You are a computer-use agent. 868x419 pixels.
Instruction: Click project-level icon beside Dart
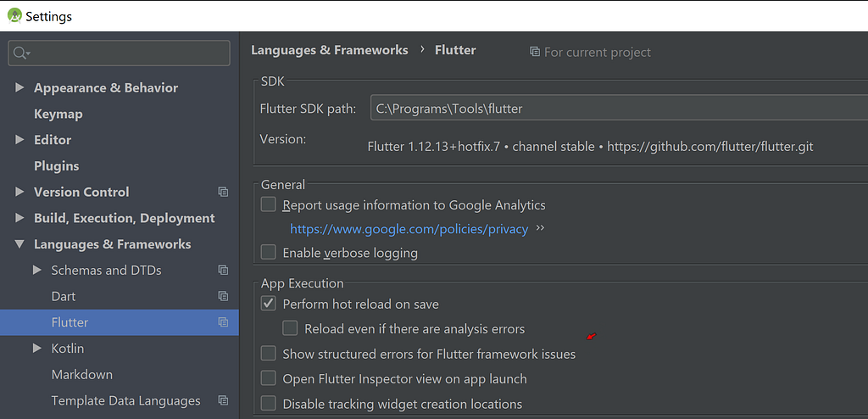[223, 297]
